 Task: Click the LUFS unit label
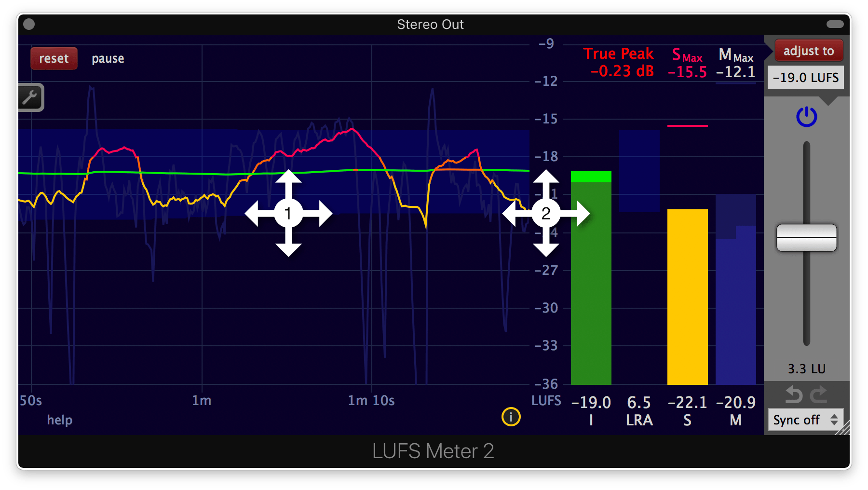click(546, 401)
